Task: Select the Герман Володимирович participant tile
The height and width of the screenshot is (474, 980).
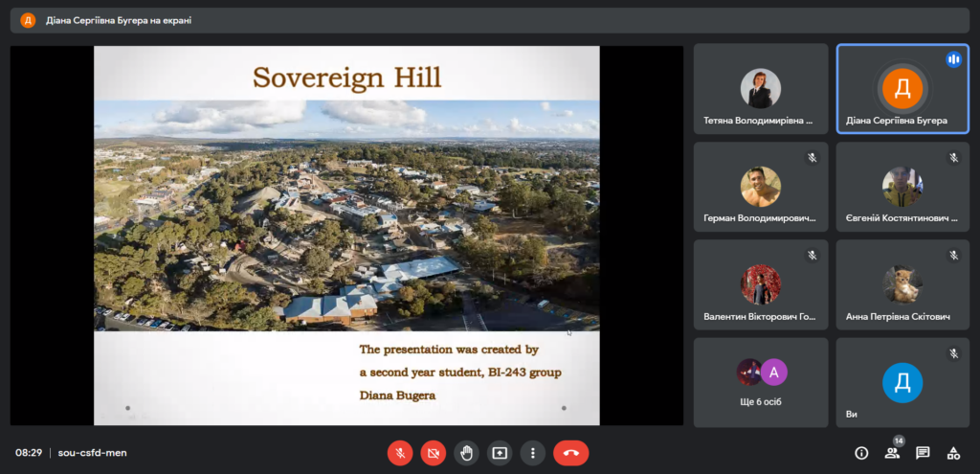Action: (x=760, y=188)
